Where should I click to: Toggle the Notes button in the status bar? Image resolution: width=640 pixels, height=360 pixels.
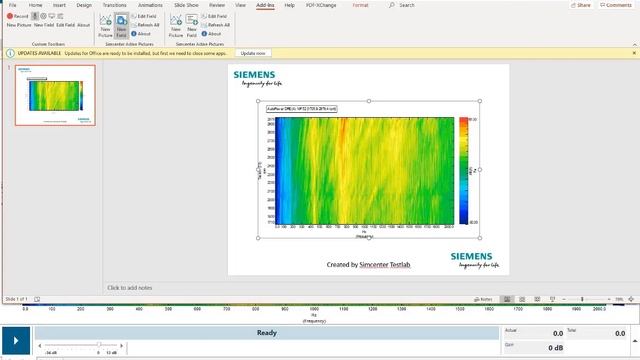[x=483, y=299]
